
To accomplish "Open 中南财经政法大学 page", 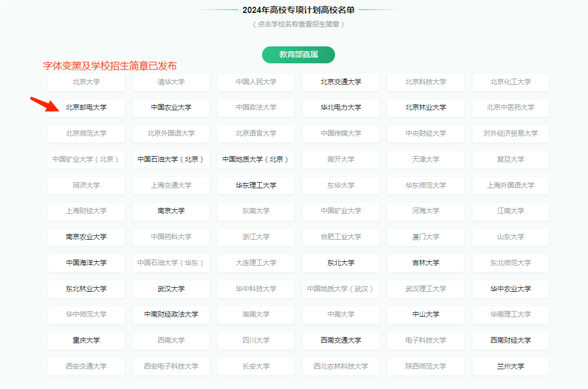I will (x=171, y=314).
